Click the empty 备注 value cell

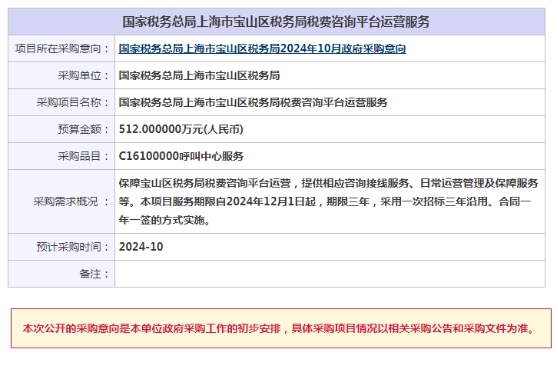point(330,274)
